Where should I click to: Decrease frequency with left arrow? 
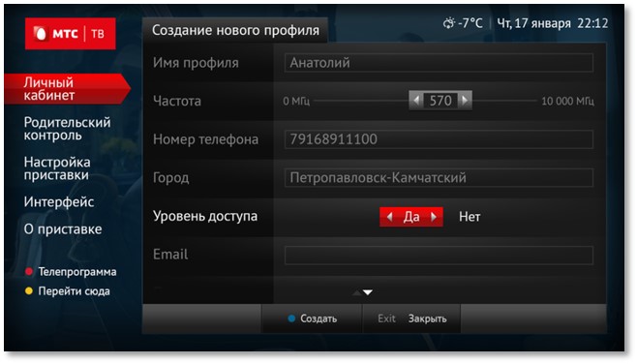tap(416, 101)
